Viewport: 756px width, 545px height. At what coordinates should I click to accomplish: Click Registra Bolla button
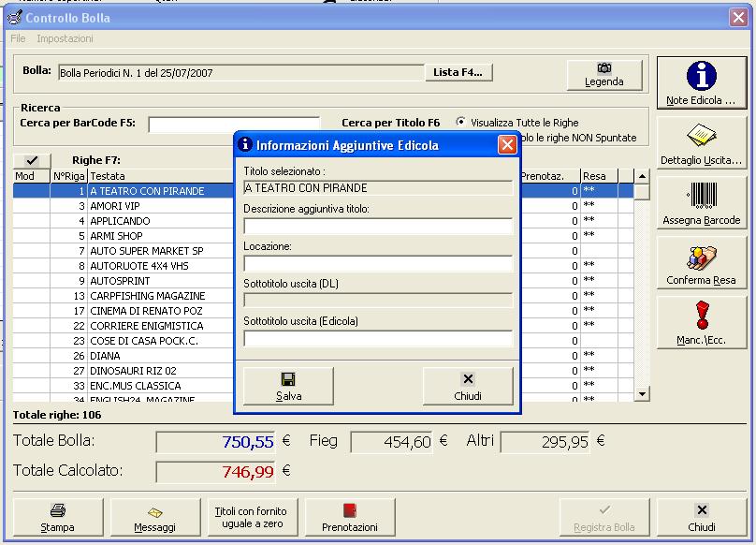pos(604,518)
